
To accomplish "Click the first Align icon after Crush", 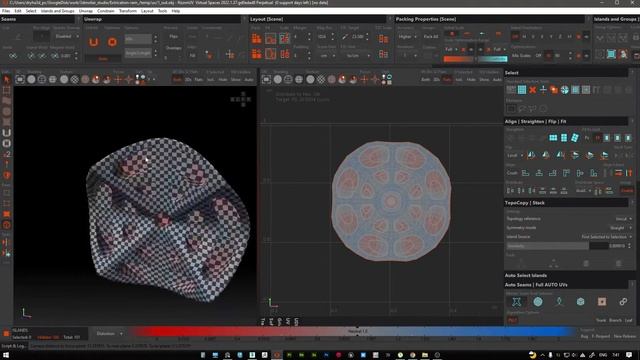I will point(525,173).
